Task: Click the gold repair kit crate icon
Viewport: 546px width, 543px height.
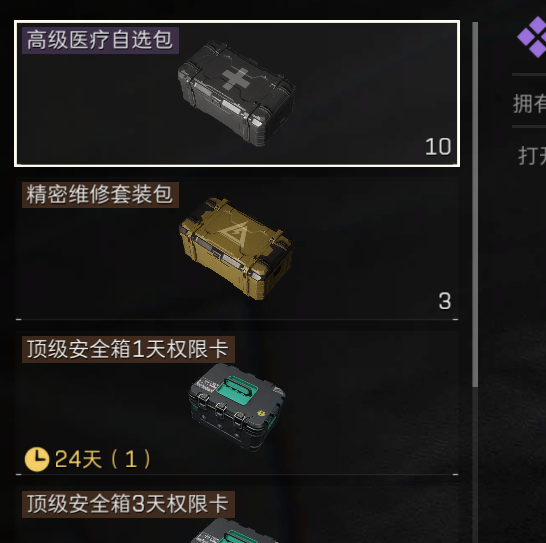Action: click(236, 248)
